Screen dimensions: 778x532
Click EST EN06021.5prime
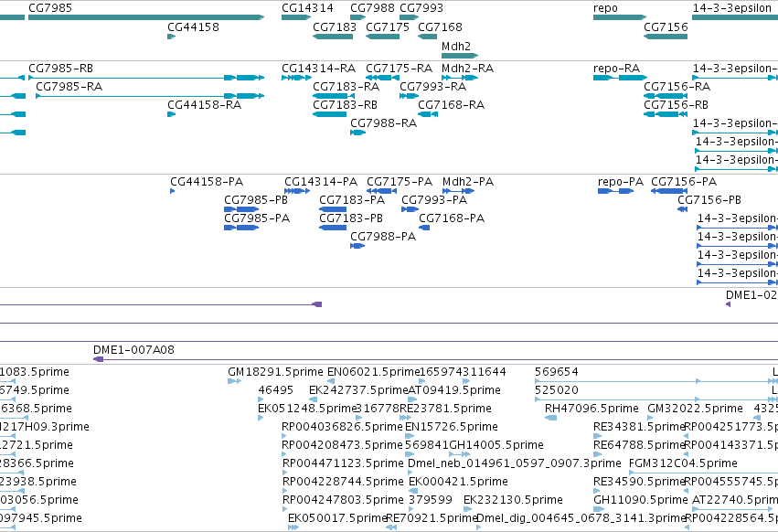tap(331, 381)
